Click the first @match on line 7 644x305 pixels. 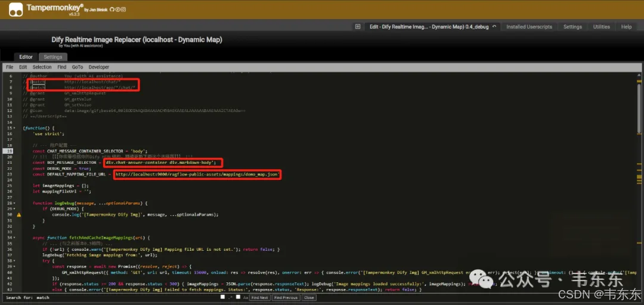point(38,82)
